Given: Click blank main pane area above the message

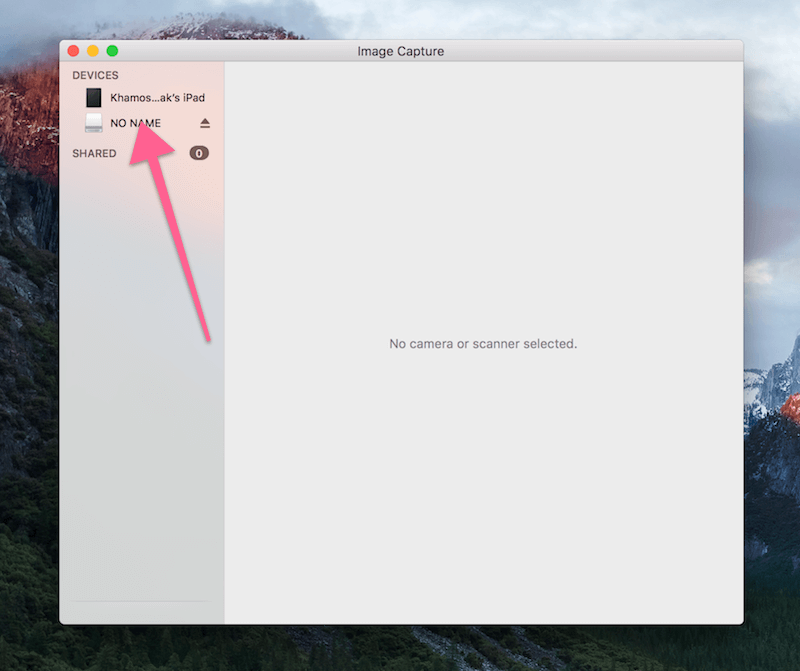Looking at the screenshot, I should (483, 200).
